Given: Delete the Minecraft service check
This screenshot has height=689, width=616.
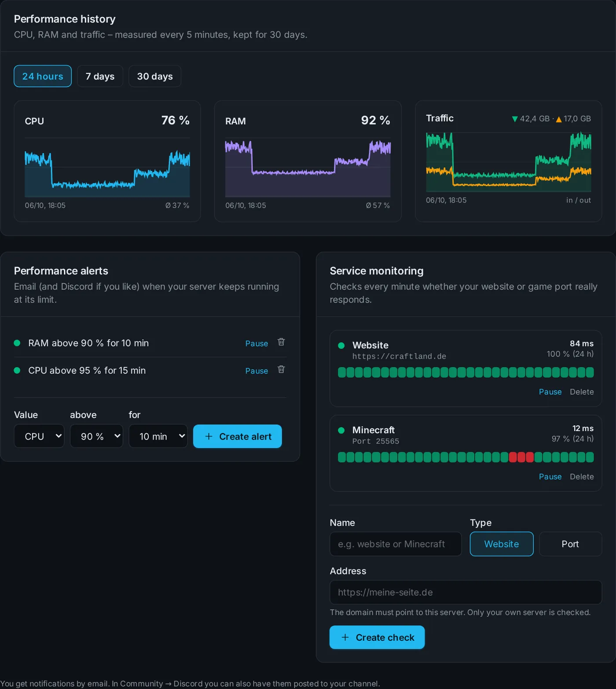Looking at the screenshot, I should [x=582, y=476].
